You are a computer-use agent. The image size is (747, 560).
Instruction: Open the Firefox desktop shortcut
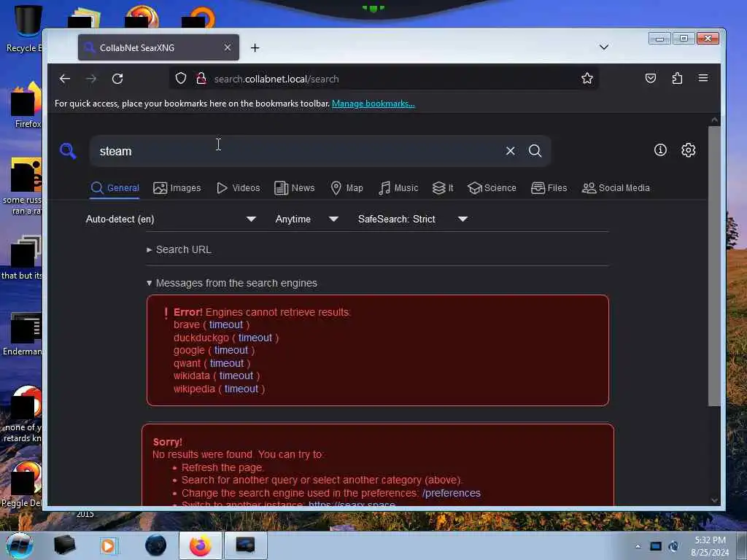click(x=27, y=105)
